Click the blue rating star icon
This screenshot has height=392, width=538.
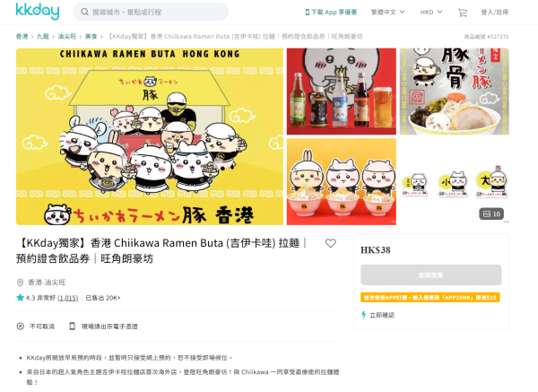[20, 298]
